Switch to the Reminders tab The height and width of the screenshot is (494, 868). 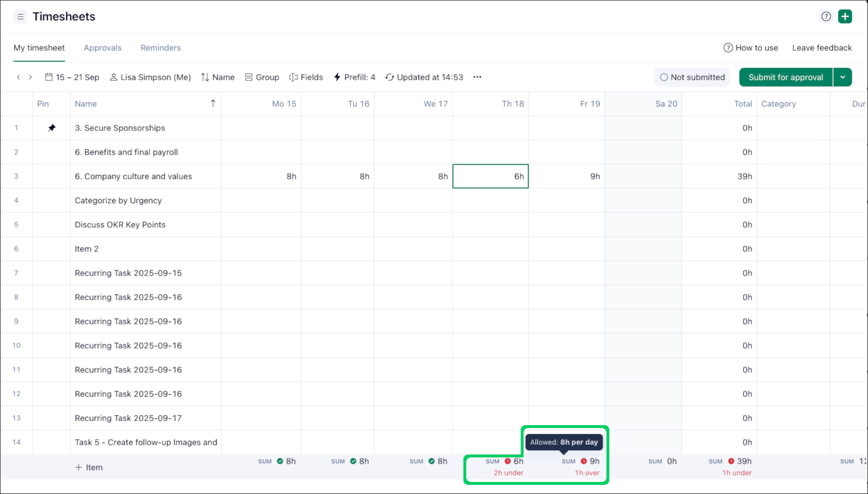[160, 48]
